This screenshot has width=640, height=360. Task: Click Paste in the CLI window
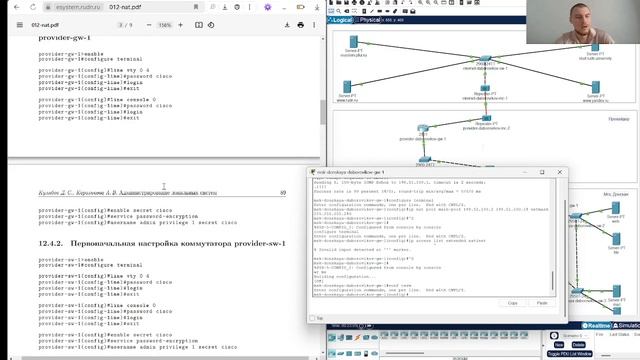542,303
